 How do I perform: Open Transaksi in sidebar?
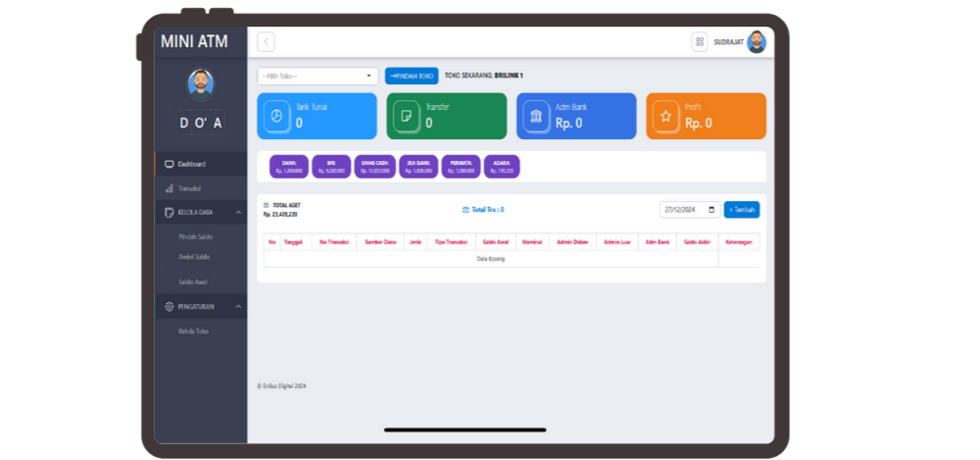(201, 188)
